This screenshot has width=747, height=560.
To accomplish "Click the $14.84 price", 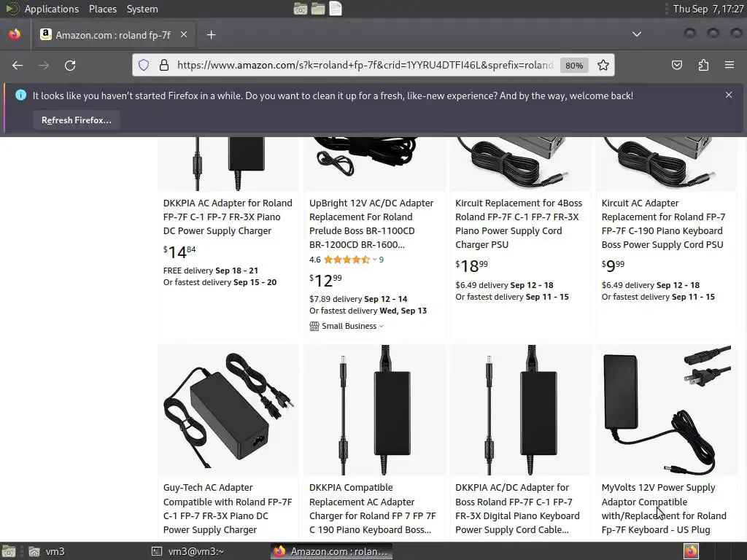I will pyautogui.click(x=179, y=252).
